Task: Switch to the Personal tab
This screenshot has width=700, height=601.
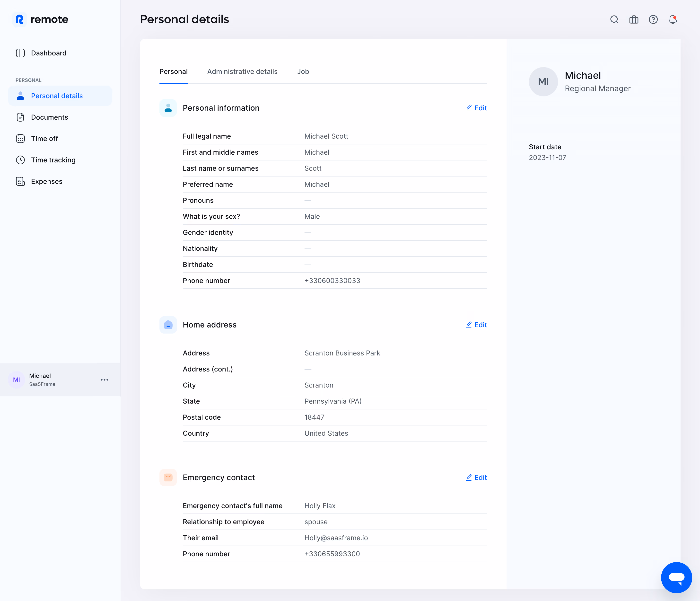Action: coord(173,72)
